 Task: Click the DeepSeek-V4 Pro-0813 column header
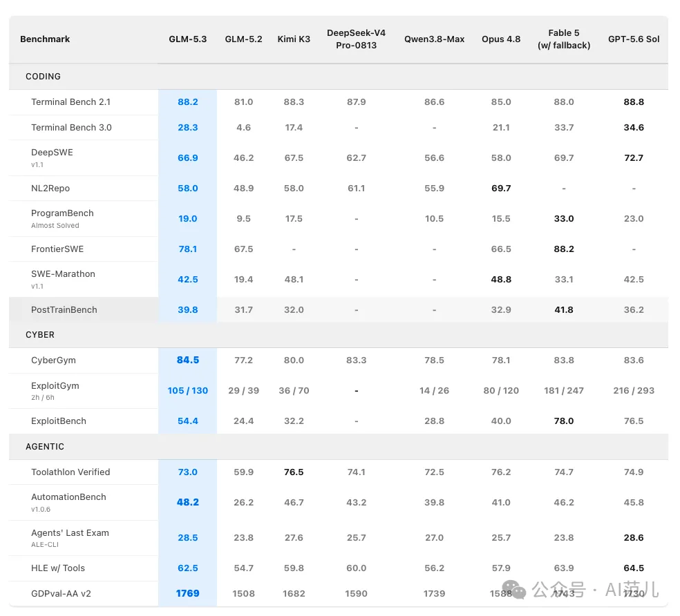(x=356, y=39)
